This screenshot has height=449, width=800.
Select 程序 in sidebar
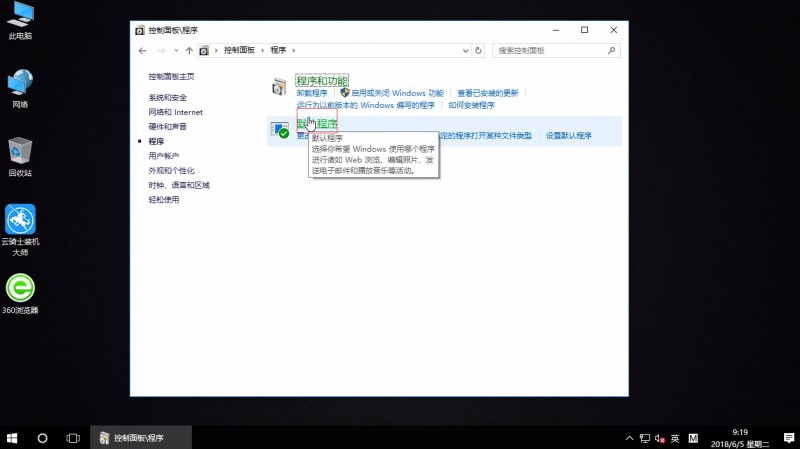click(x=156, y=141)
